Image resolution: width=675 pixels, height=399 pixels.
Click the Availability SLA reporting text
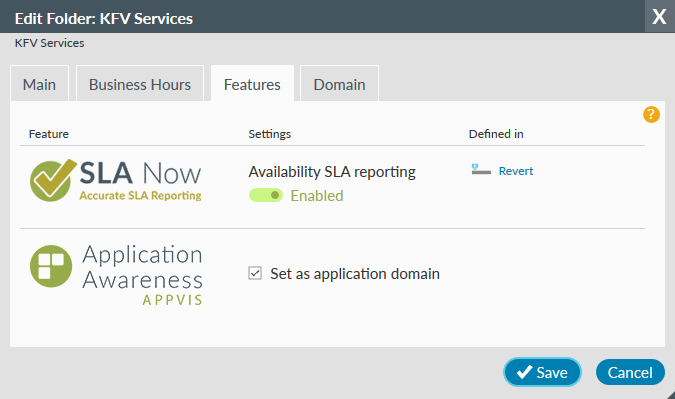332,172
